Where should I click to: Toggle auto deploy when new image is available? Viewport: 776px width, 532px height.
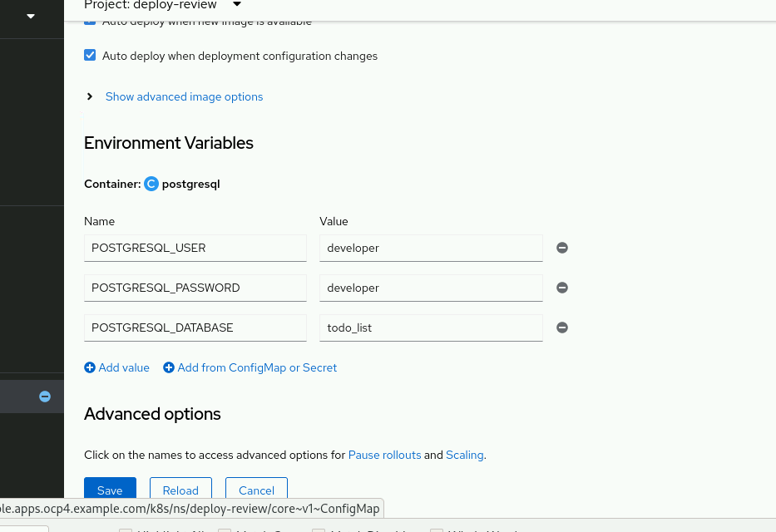(x=90, y=22)
